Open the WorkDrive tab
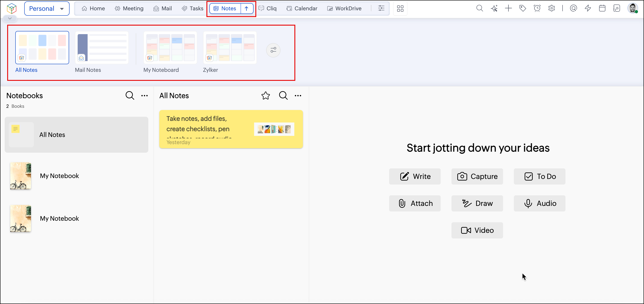 pos(344,9)
